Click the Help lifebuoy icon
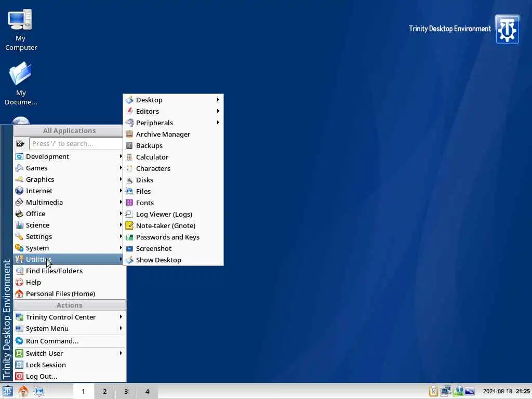 pyautogui.click(x=19, y=282)
